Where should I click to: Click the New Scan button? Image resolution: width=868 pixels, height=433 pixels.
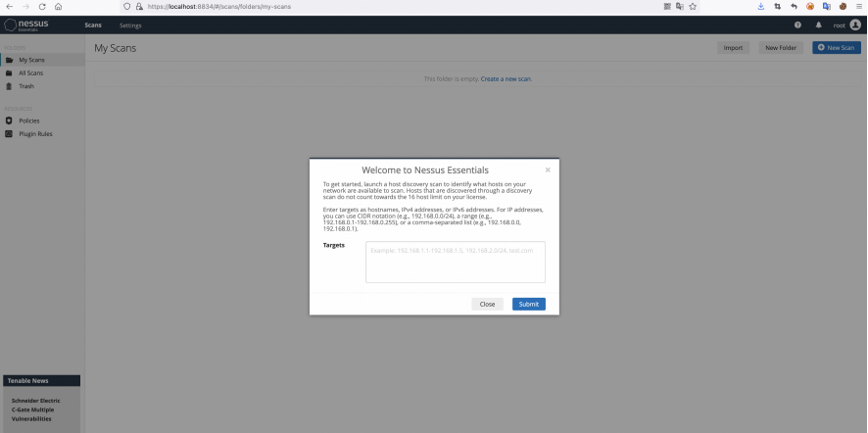837,48
